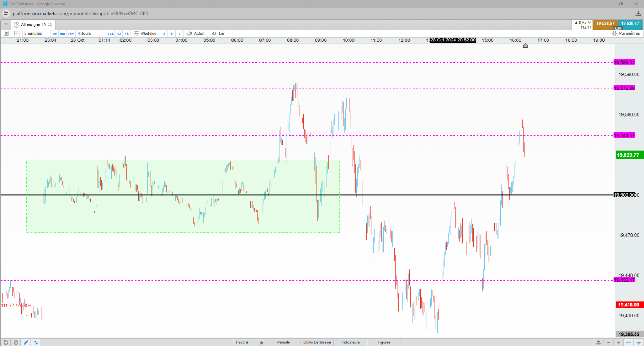Open the hamburger menu beside Allemagne 40
644x346 pixels.
[x=5, y=25]
